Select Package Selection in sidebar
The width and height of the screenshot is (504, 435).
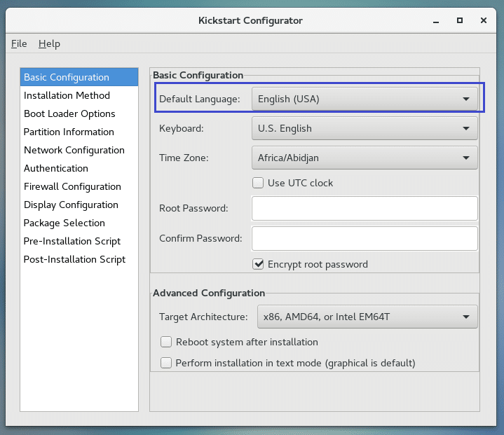(x=64, y=223)
